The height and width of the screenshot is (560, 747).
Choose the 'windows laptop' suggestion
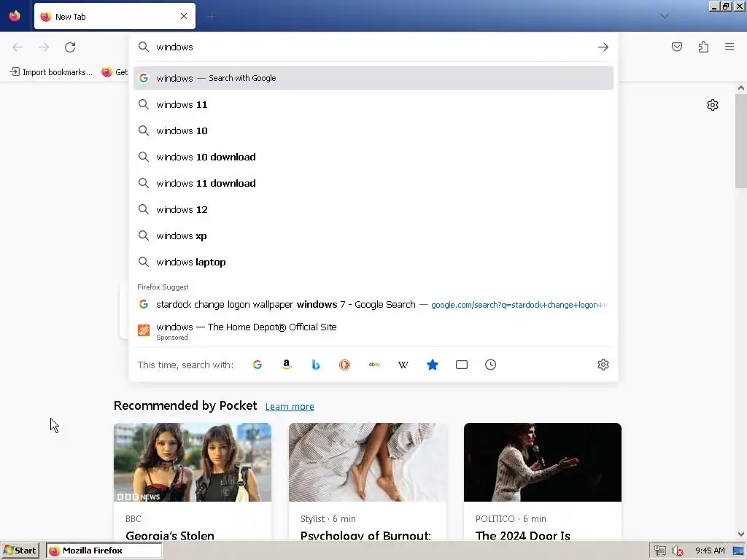373,262
